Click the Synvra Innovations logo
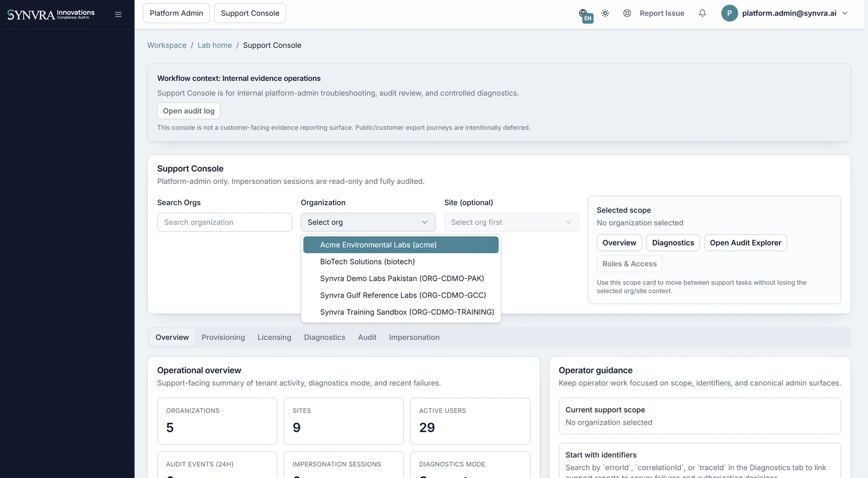This screenshot has width=868, height=478. [51, 15]
